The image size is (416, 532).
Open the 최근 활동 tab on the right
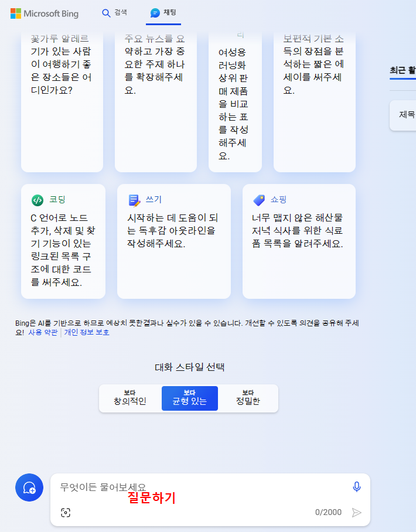403,70
